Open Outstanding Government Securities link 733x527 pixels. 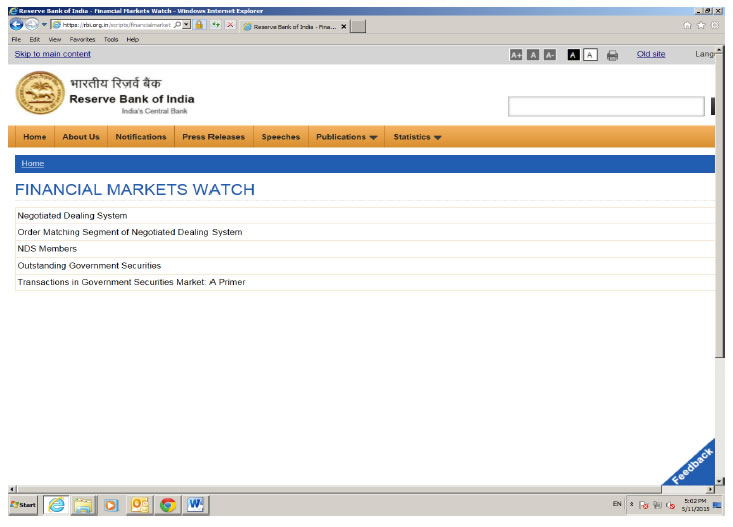89,265
